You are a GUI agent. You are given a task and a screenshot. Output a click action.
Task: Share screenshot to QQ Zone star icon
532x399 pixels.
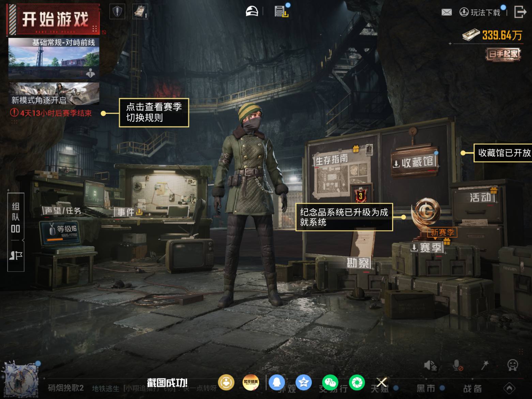pyautogui.click(x=303, y=383)
